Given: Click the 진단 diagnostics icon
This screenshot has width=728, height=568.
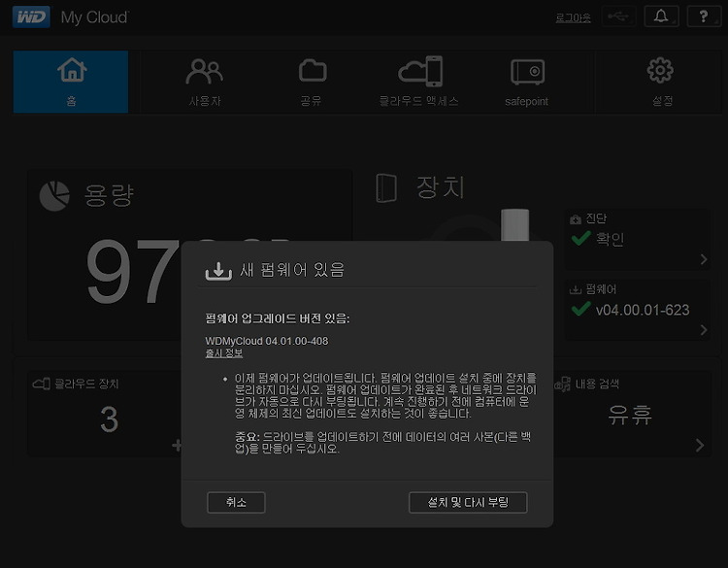Looking at the screenshot, I should point(576,219).
